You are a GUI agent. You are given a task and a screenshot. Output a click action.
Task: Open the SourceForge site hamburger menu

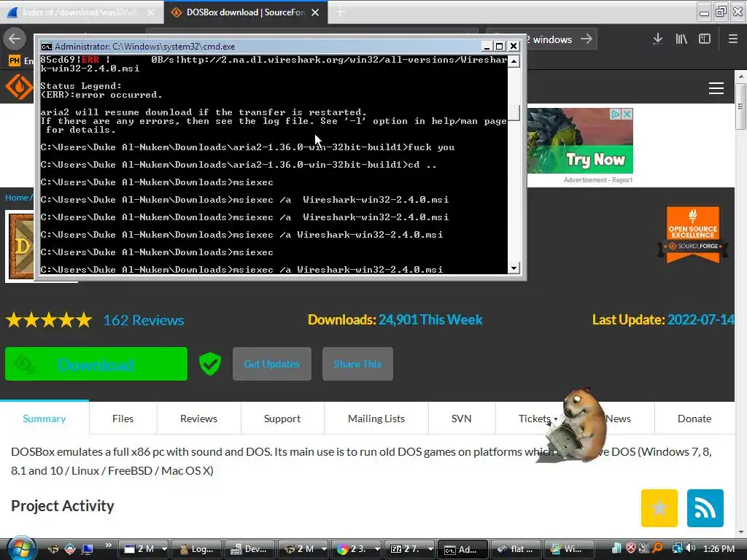716,88
